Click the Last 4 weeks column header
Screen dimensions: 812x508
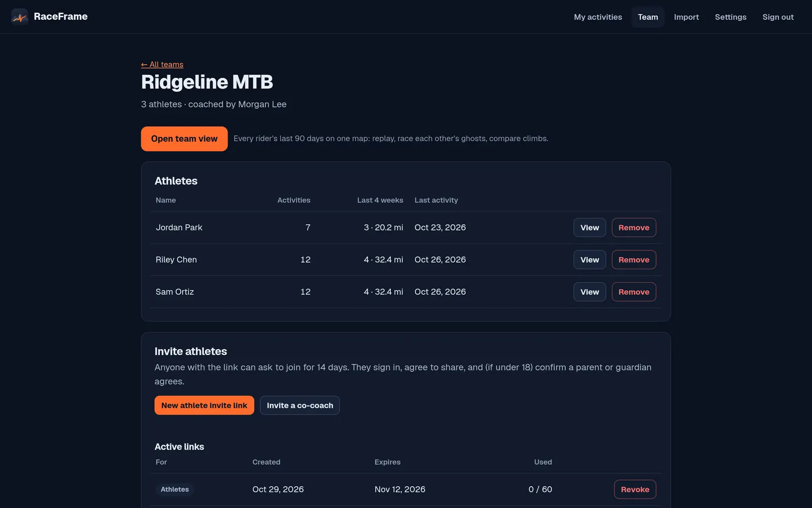(380, 200)
